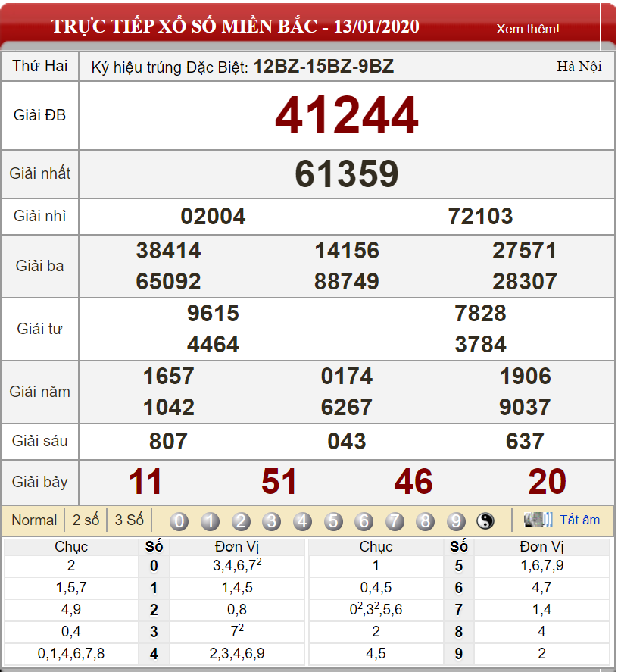Screen dimensions: 621x672
Task: Click third prize number 88749
Action: click(x=347, y=282)
